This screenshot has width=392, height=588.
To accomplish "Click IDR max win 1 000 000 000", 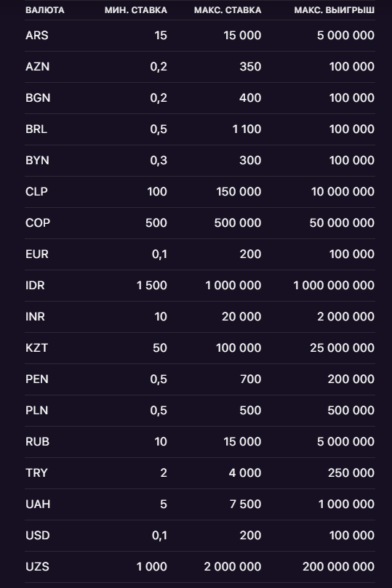I will (334, 286).
